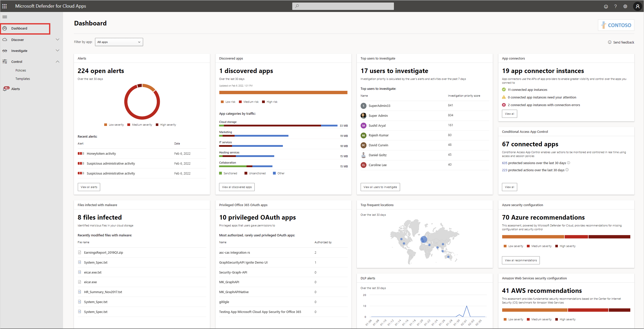Click View all in Conditional Access card
Viewport: 644px width, 329px height.
coord(510,187)
